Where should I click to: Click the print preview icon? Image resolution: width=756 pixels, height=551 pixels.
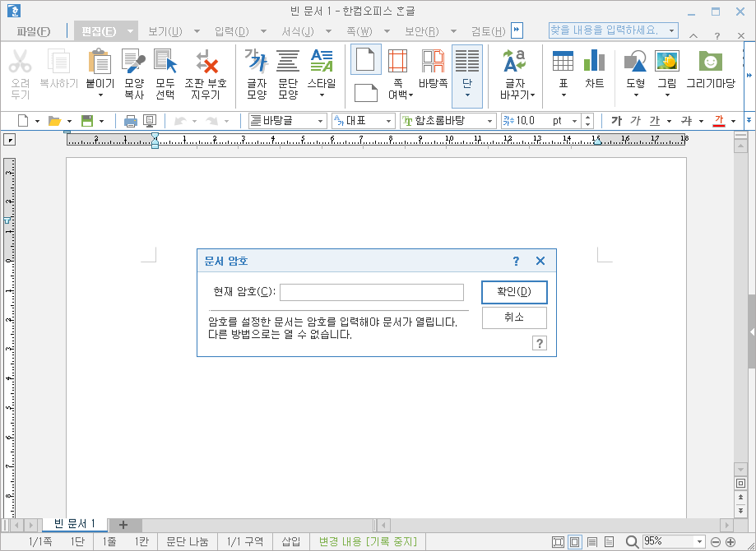[150, 121]
